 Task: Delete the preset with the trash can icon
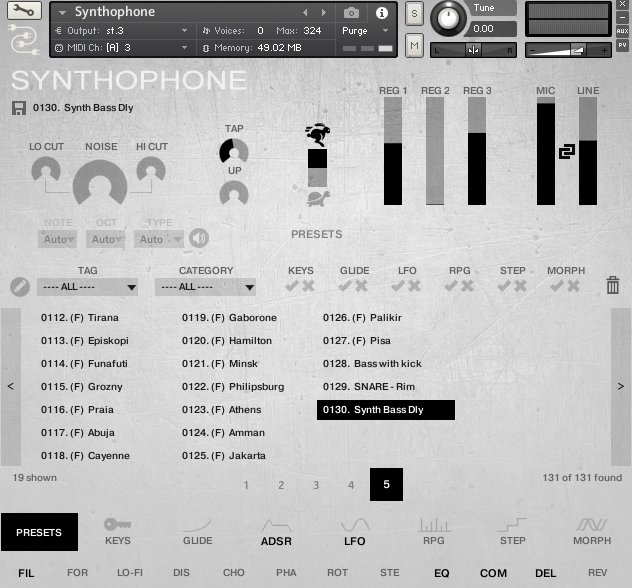[613, 285]
